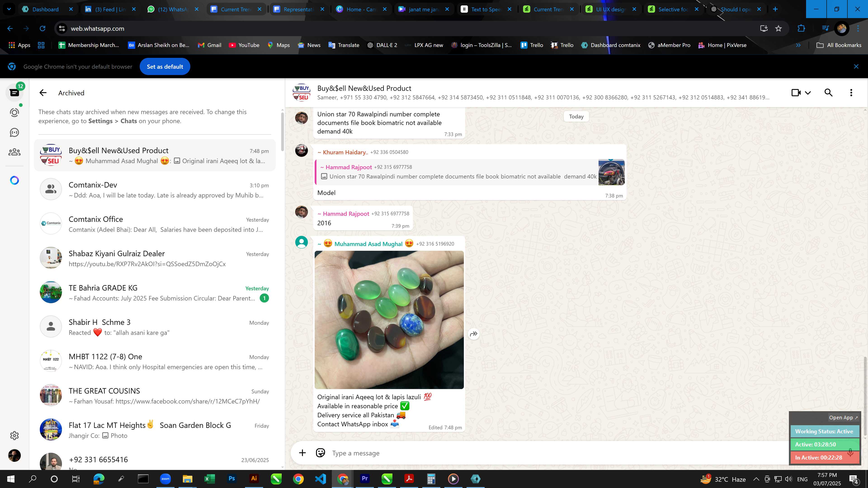Open the Shabaz Kiyani Gulraiz Dealer chat

click(155, 258)
